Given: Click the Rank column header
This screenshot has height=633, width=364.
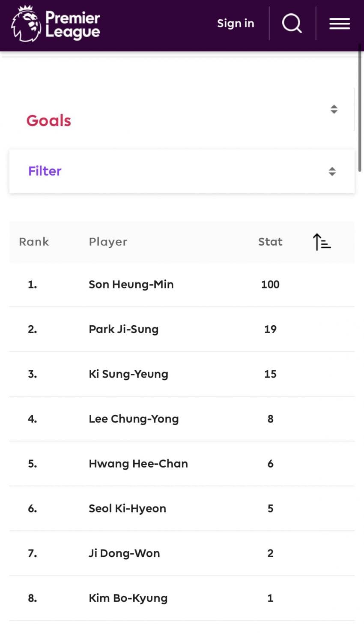Looking at the screenshot, I should [x=34, y=242].
